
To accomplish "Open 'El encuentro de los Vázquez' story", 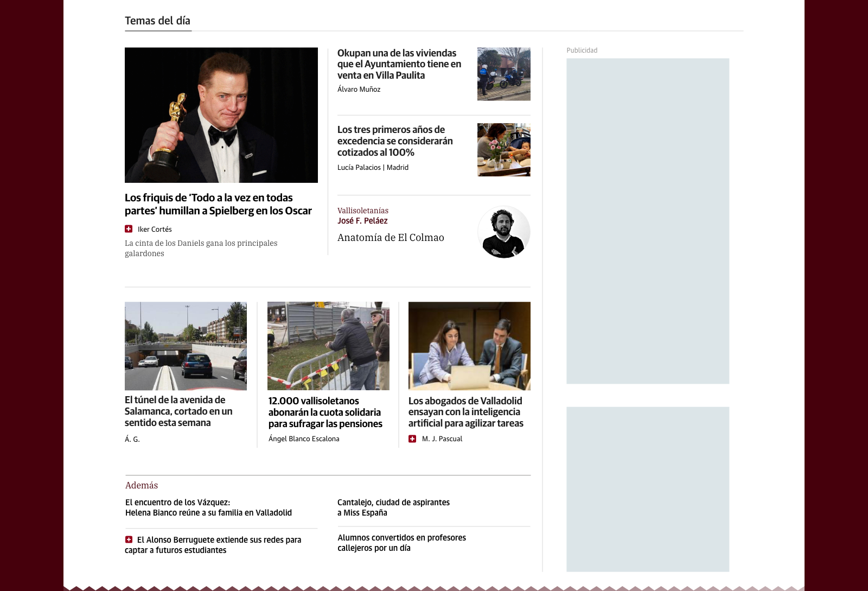I will [208, 507].
